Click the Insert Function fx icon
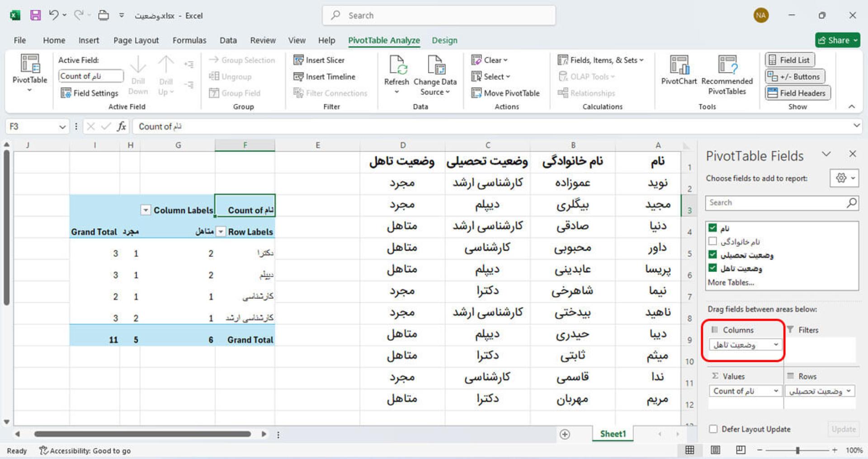Image resolution: width=868 pixels, height=459 pixels. point(121,126)
